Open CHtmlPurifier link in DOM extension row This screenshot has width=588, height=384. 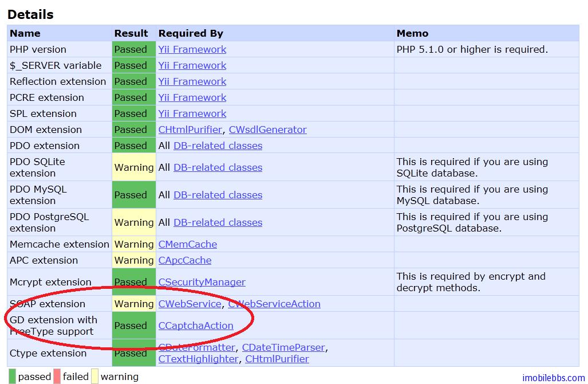(191, 130)
